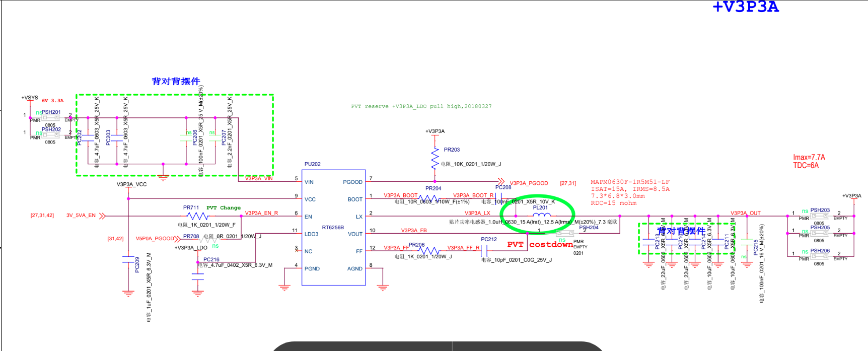868x351 pixels.
Task: Click the [27,31,42] page reference
Action: 42,216
